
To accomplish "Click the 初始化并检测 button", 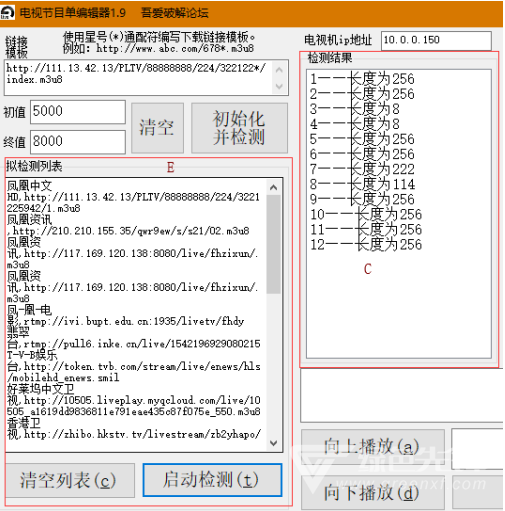I will [x=239, y=128].
